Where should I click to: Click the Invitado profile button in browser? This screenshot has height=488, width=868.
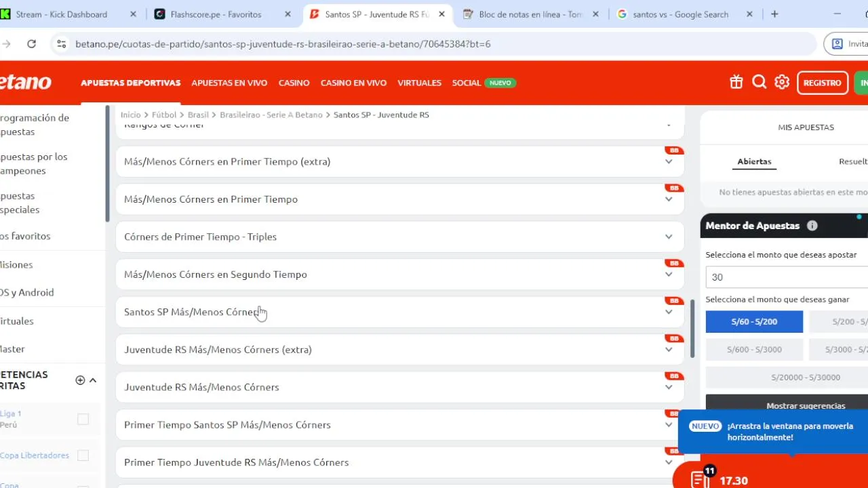pyautogui.click(x=846, y=44)
